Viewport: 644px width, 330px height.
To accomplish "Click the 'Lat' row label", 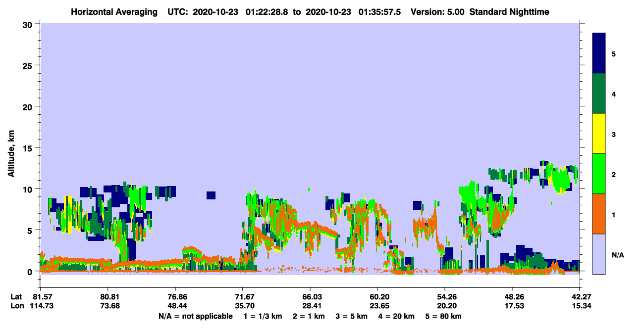I will (x=16, y=297).
